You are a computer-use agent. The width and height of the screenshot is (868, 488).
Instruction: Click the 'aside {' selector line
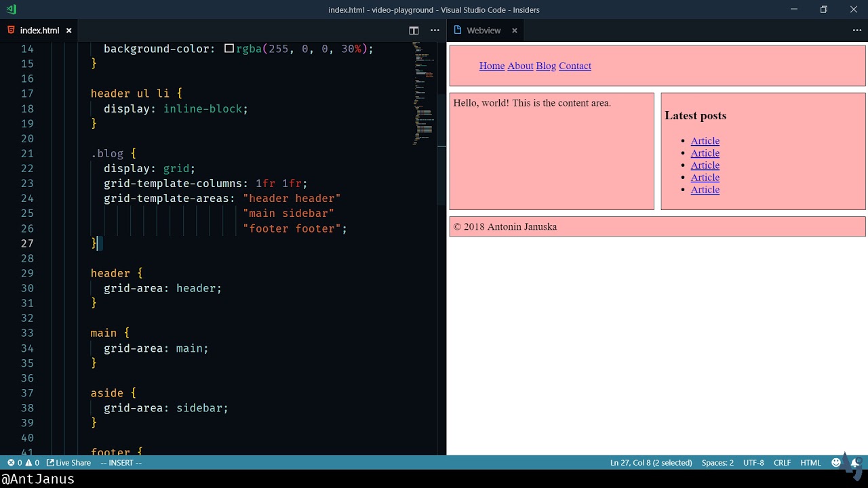113,393
